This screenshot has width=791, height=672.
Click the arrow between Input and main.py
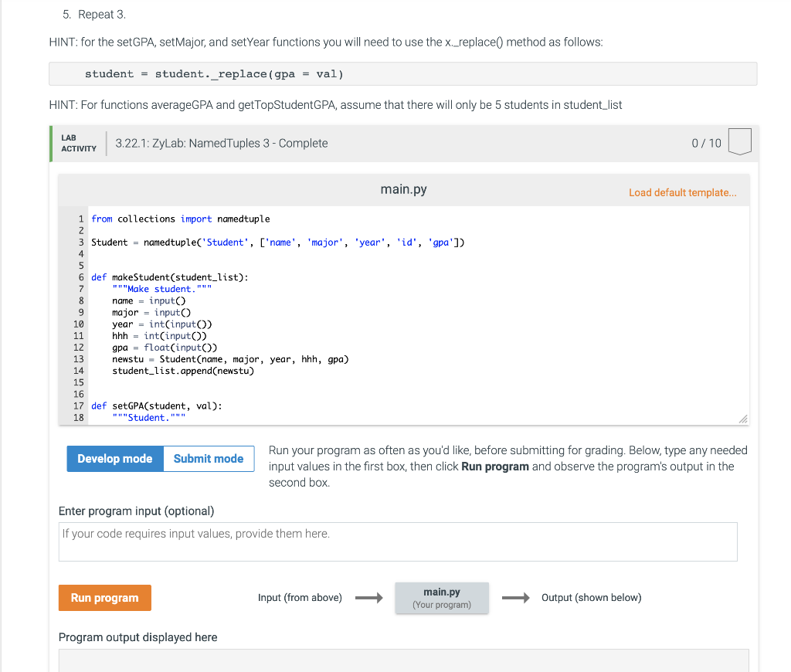pos(368,597)
